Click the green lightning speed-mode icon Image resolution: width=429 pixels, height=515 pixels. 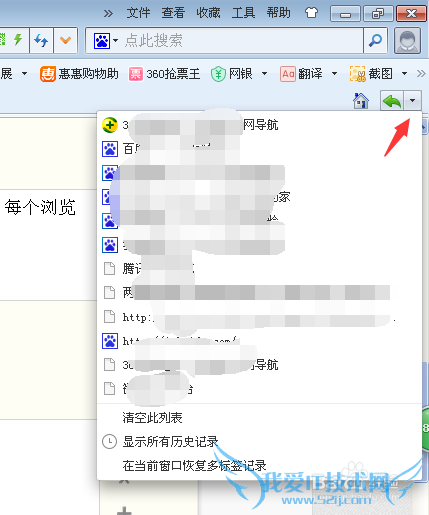(18, 40)
